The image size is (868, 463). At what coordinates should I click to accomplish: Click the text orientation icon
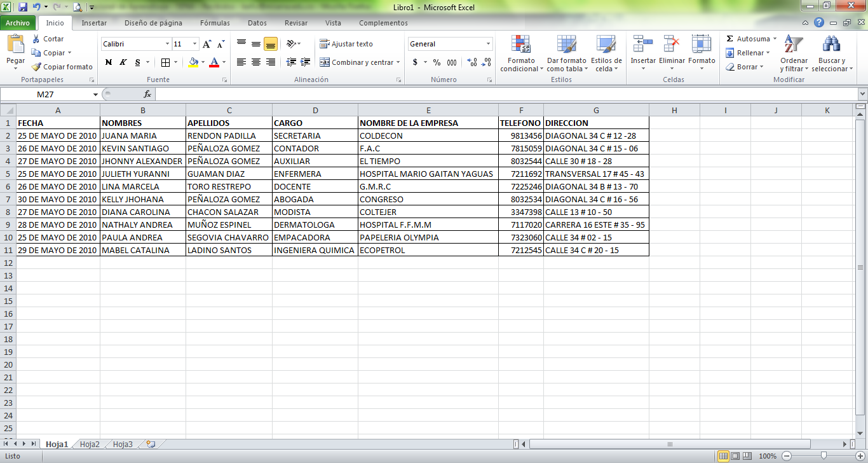click(x=291, y=44)
